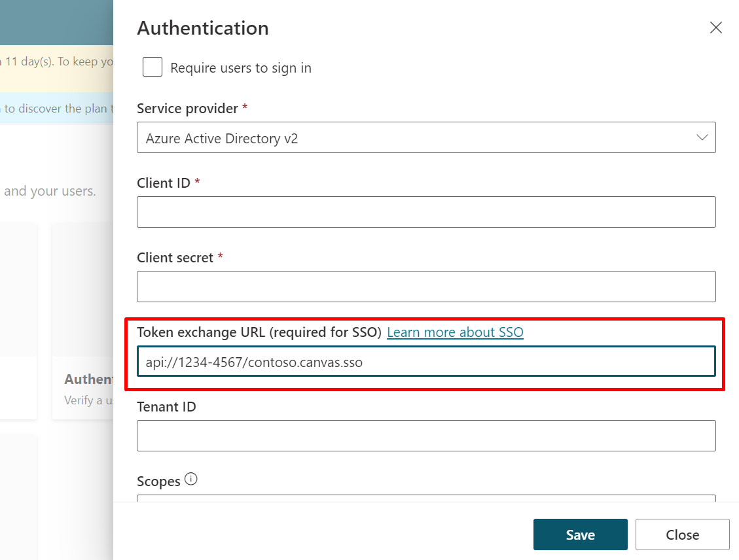Click the Scopes info icon
This screenshot has width=739, height=560.
(x=190, y=478)
